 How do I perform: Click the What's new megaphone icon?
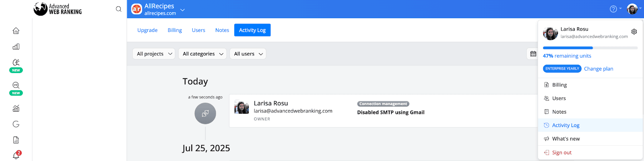click(x=547, y=139)
